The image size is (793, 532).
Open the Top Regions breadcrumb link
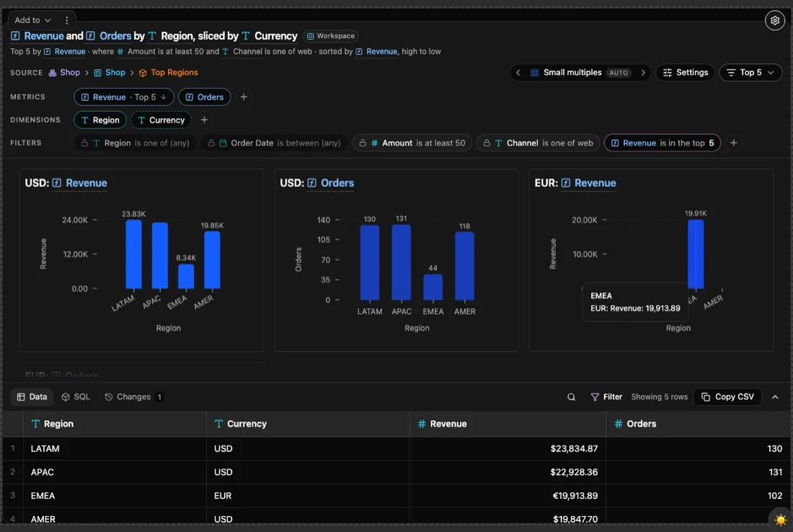pos(169,72)
